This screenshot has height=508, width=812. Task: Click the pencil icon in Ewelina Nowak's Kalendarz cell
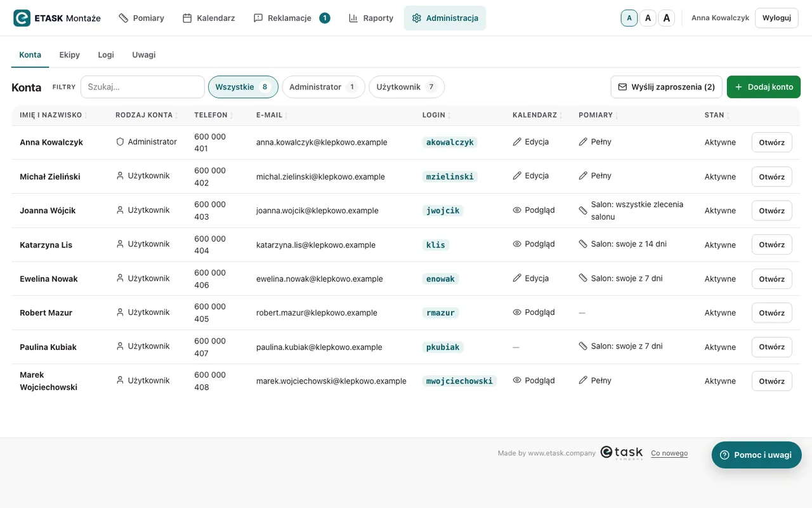click(x=517, y=278)
